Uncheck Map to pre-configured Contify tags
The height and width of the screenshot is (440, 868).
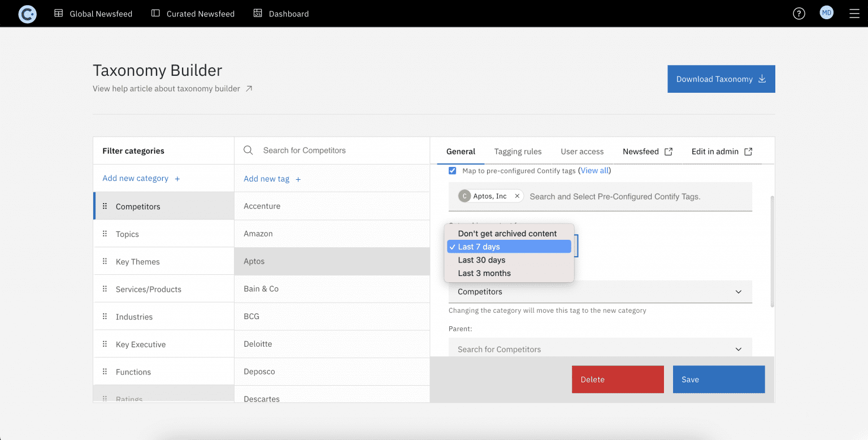click(452, 171)
